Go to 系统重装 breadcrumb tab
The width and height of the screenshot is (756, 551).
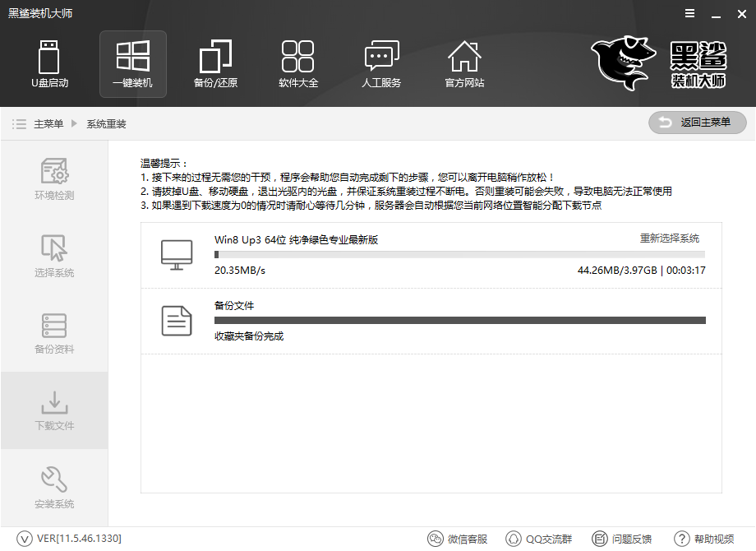105,125
